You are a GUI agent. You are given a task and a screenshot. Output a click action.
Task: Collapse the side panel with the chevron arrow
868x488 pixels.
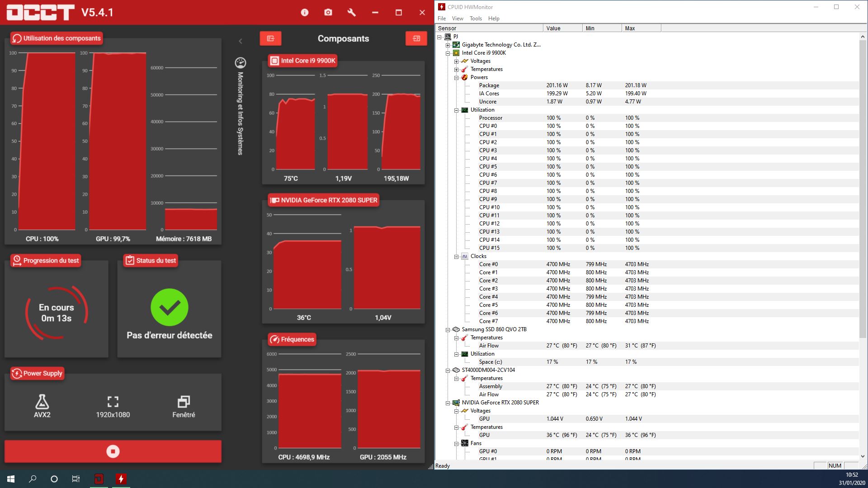[241, 41]
